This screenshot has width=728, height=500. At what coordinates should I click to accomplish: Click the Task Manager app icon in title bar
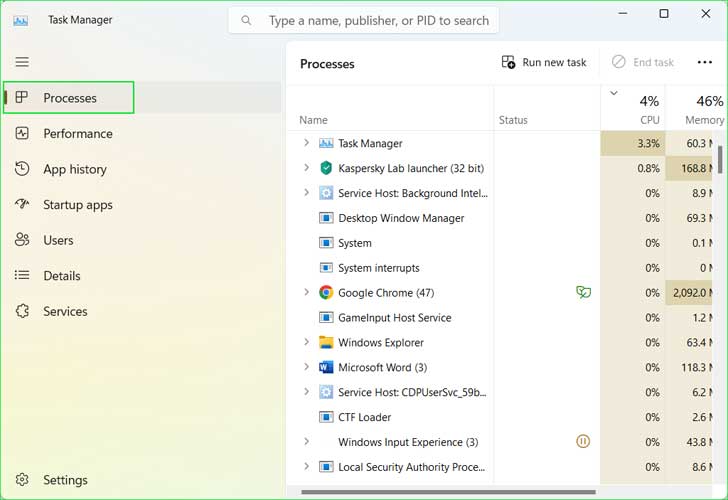pos(20,20)
